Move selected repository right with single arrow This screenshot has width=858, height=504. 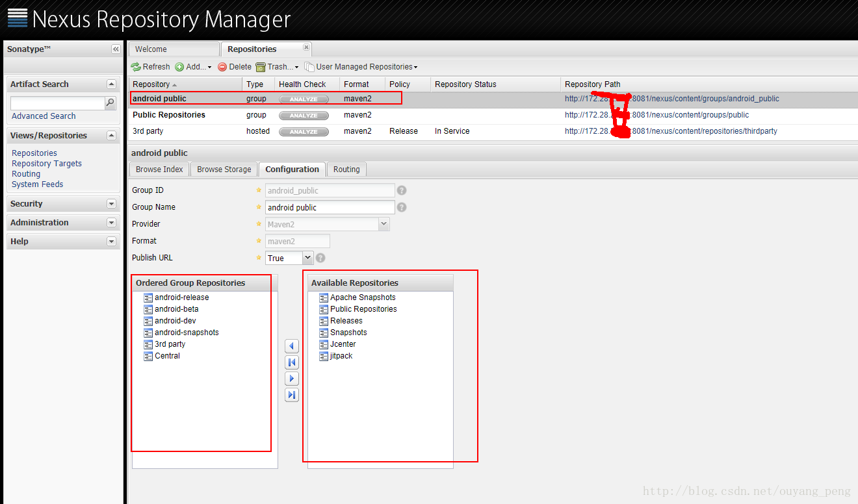pyautogui.click(x=292, y=379)
